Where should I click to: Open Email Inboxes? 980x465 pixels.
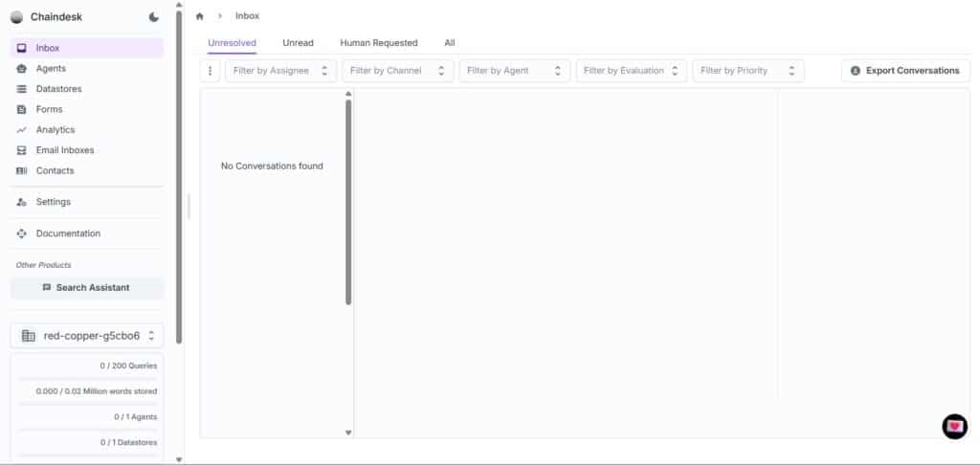click(87, 150)
